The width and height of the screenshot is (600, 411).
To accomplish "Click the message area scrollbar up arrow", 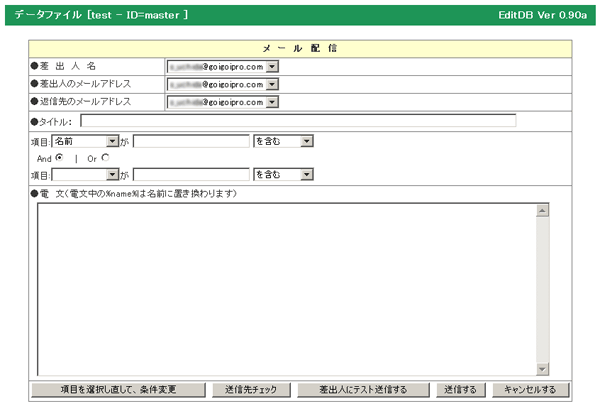I will [542, 211].
